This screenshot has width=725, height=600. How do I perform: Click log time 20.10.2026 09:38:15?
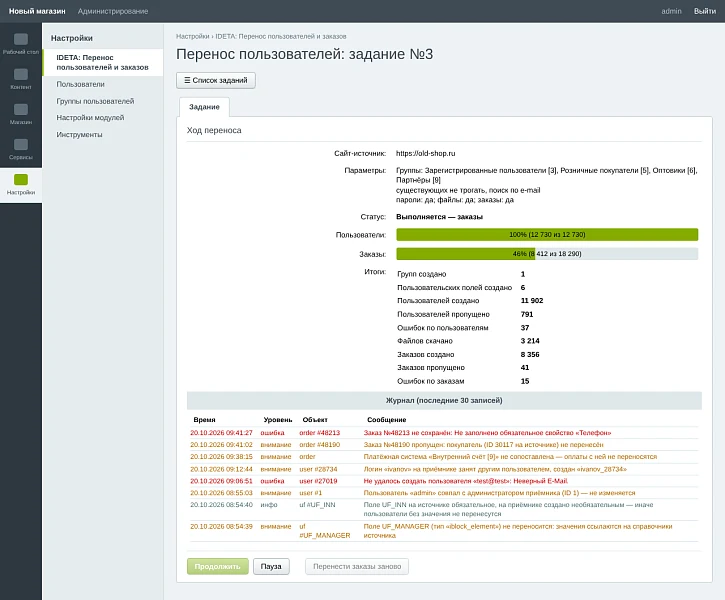point(221,457)
